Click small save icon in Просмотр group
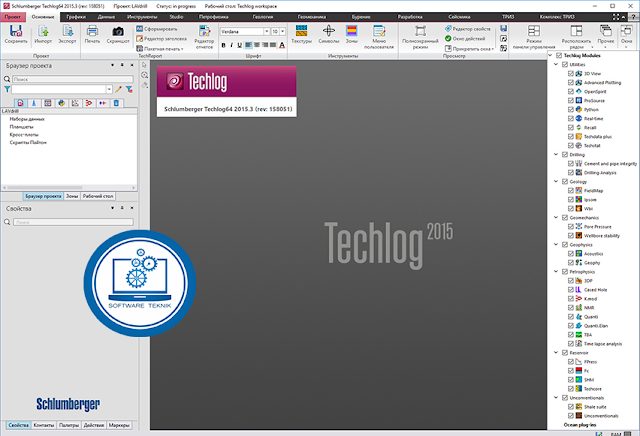Viewport: 640px width, 436px height. pos(504,28)
